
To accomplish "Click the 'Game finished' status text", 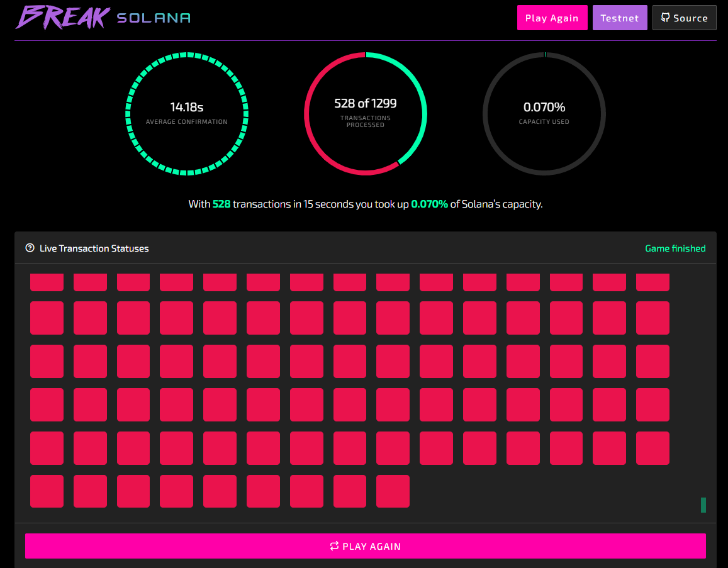I will coord(675,248).
